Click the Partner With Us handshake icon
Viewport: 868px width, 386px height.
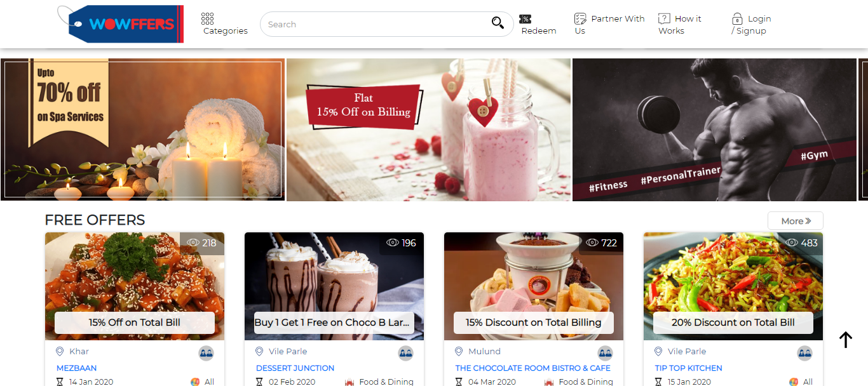tap(580, 18)
